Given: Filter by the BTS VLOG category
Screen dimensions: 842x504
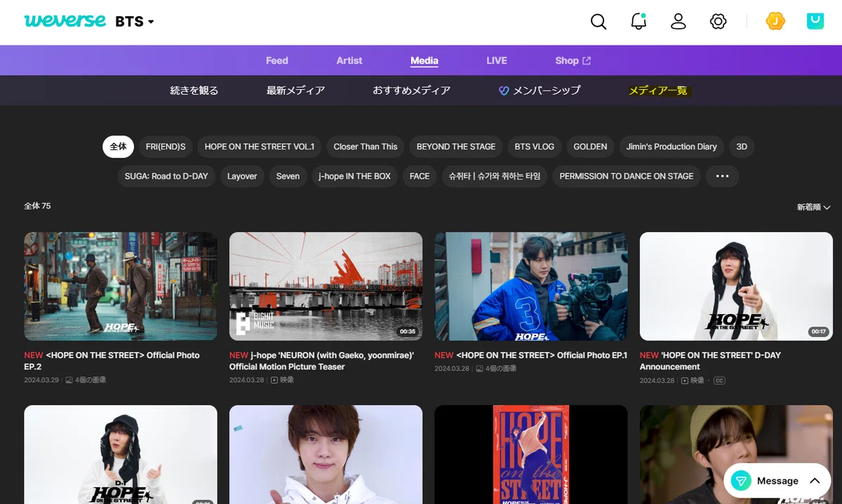Looking at the screenshot, I should 535,147.
